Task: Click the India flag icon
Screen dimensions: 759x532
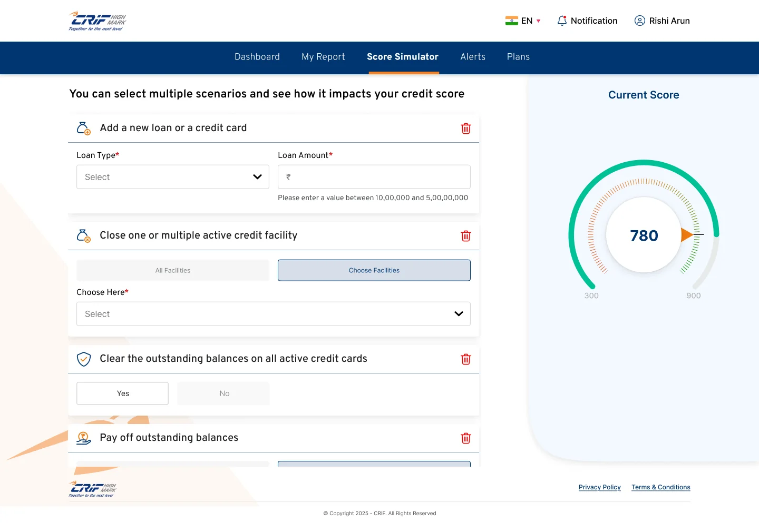Action: pos(511,21)
